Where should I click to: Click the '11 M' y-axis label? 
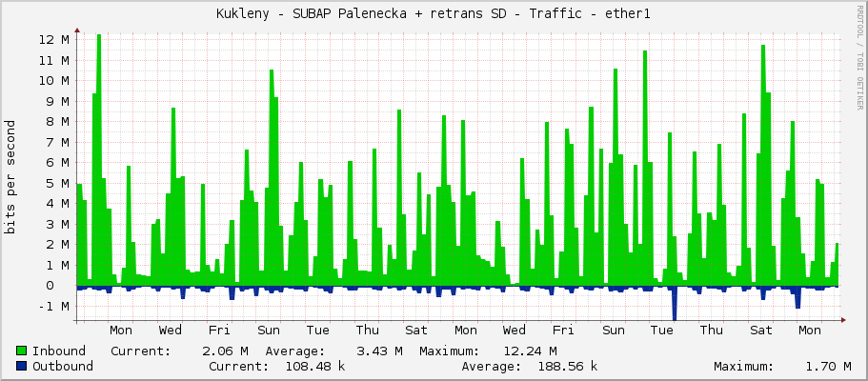[x=54, y=60]
